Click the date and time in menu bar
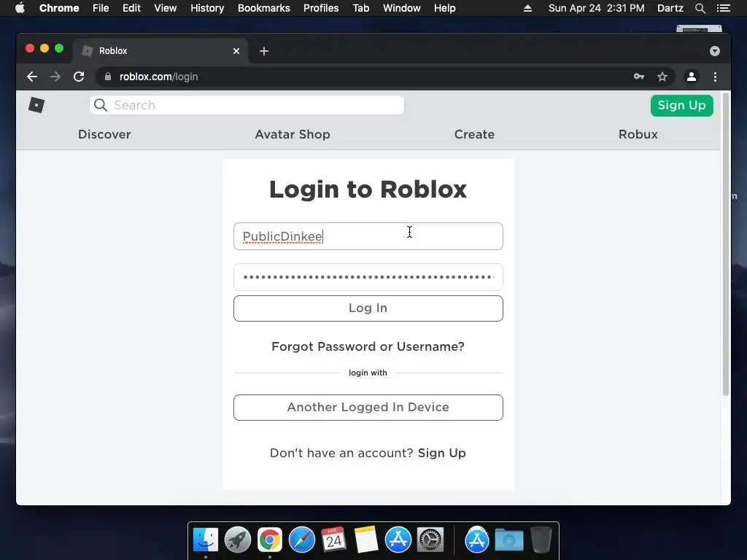Image resolution: width=747 pixels, height=560 pixels. tap(597, 8)
